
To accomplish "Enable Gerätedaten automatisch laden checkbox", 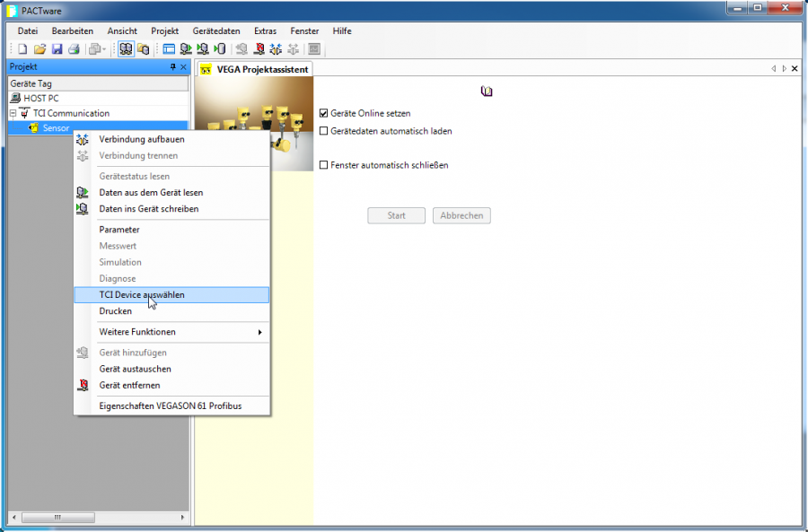I will [324, 131].
